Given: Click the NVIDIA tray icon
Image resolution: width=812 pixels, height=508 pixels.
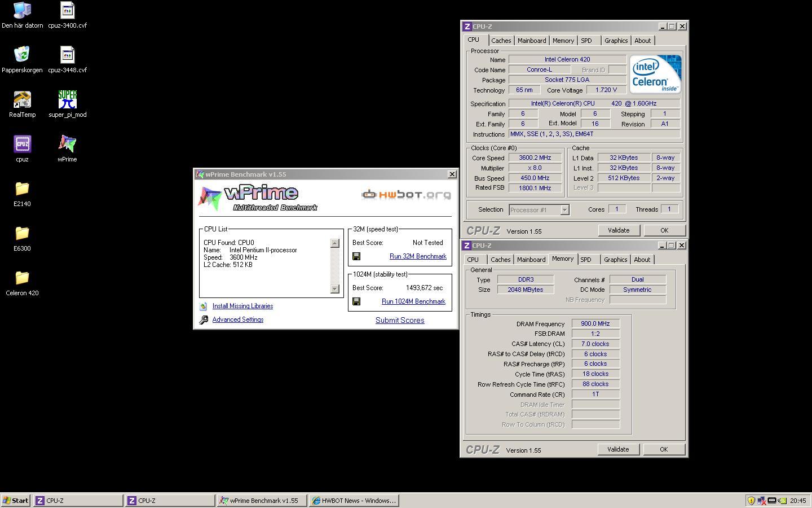Looking at the screenshot, I should click(782, 501).
